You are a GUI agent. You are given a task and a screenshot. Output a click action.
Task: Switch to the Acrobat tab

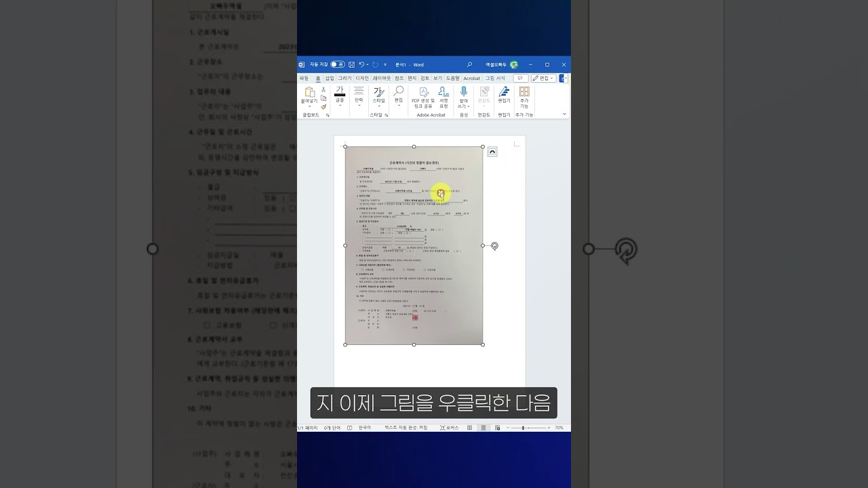pos(471,78)
